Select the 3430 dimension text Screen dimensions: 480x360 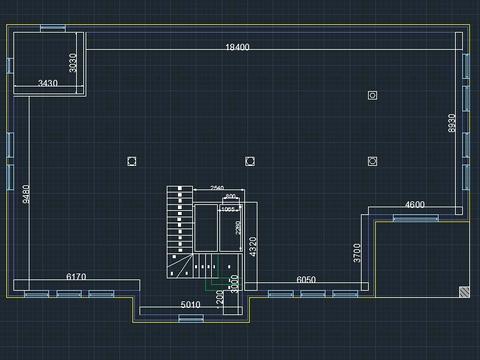click(48, 83)
